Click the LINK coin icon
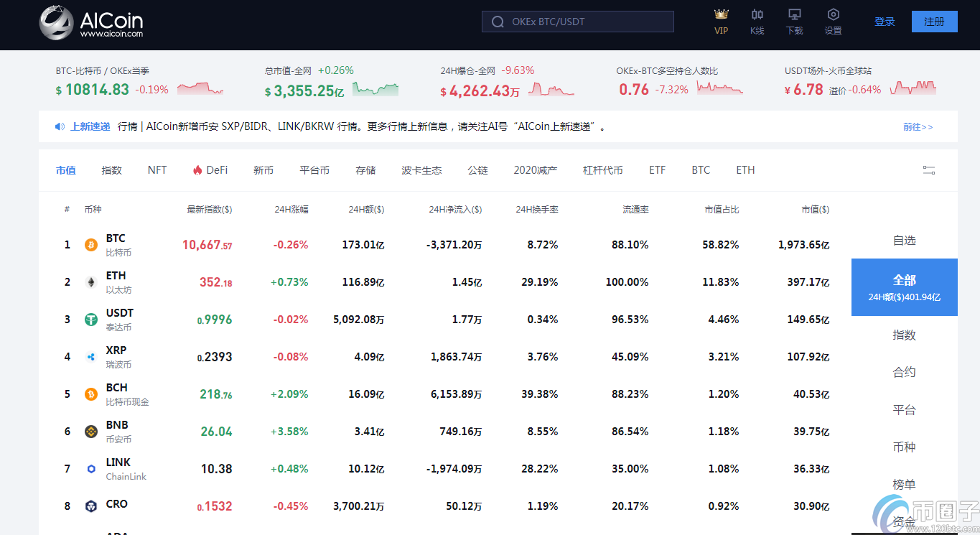This screenshot has width=980, height=535. point(91,469)
